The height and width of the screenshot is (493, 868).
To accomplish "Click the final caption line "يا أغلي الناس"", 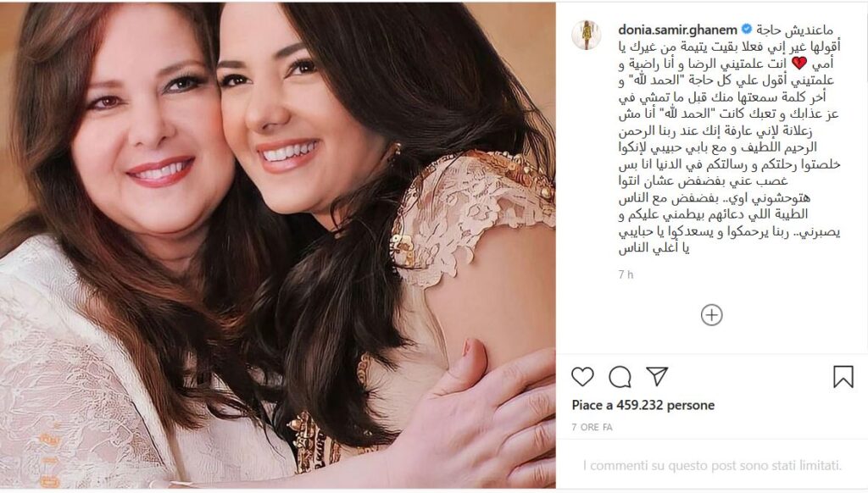I will click(x=654, y=248).
